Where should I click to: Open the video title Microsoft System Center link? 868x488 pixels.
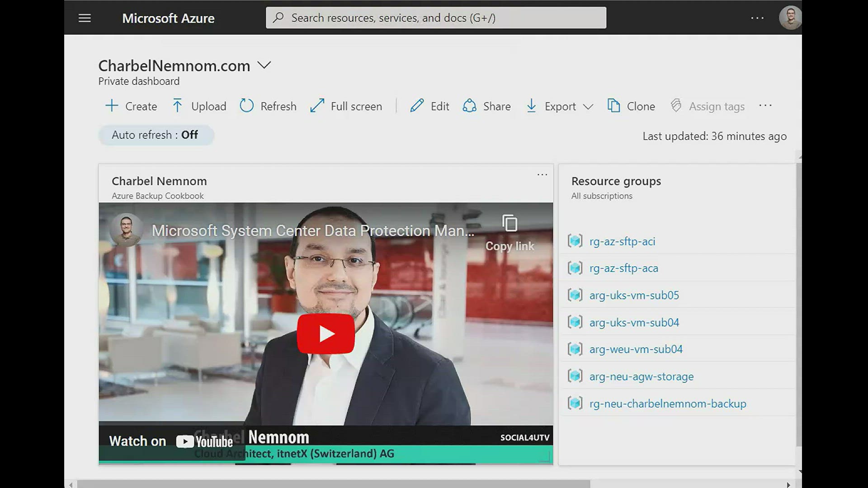coord(313,230)
